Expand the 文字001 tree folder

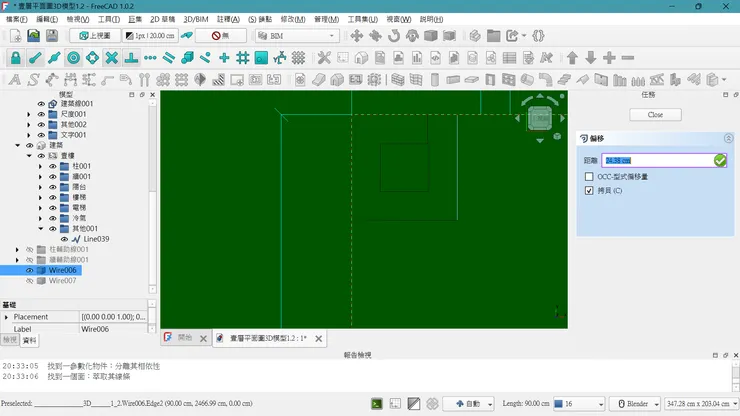[29, 135]
